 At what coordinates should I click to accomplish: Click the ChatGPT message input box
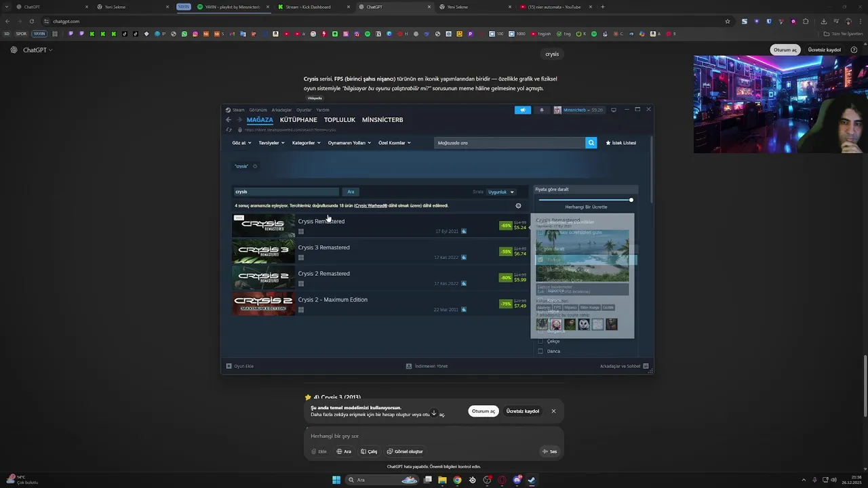point(434,436)
